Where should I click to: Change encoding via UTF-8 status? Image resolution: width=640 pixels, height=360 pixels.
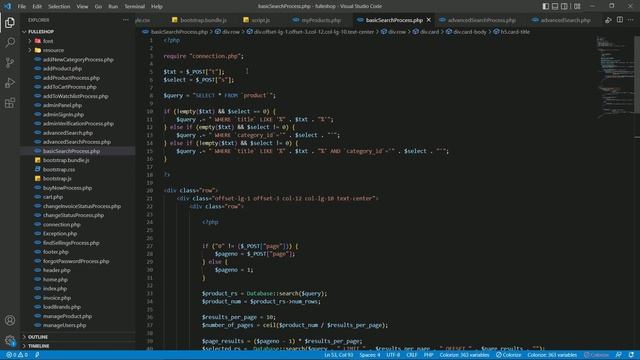(x=393, y=355)
